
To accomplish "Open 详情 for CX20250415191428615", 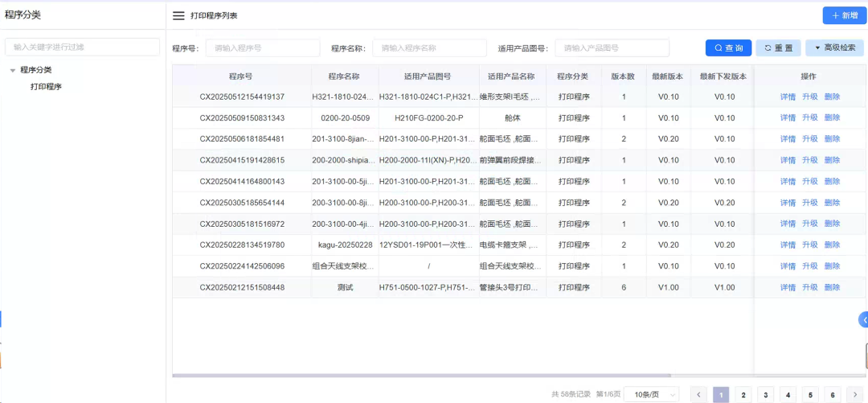I will point(788,160).
